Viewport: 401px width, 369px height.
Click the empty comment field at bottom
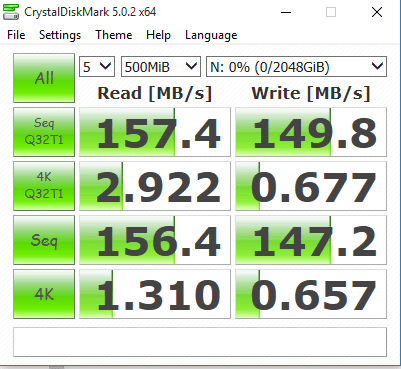point(200,342)
